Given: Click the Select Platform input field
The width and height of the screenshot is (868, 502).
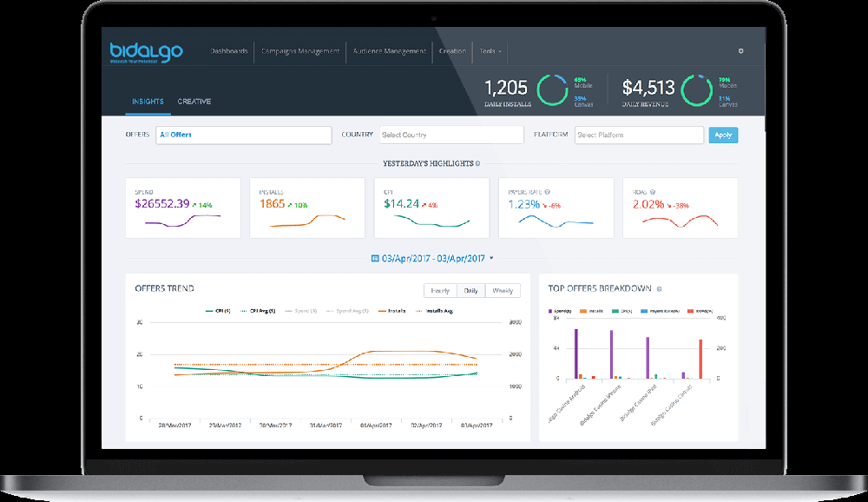Looking at the screenshot, I should tap(639, 135).
